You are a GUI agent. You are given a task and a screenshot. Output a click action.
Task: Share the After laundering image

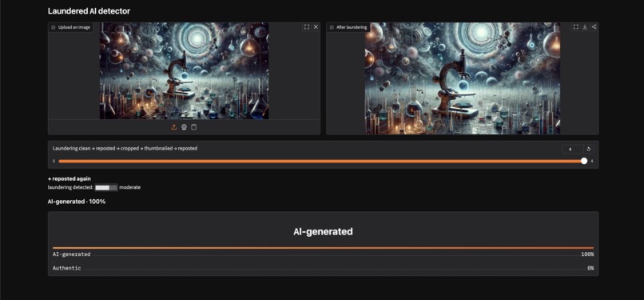(594, 26)
